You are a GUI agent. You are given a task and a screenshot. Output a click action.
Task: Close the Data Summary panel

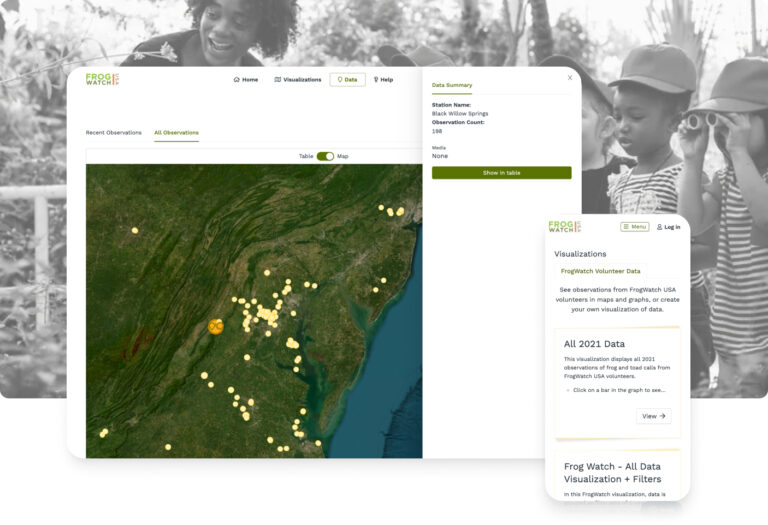570,77
